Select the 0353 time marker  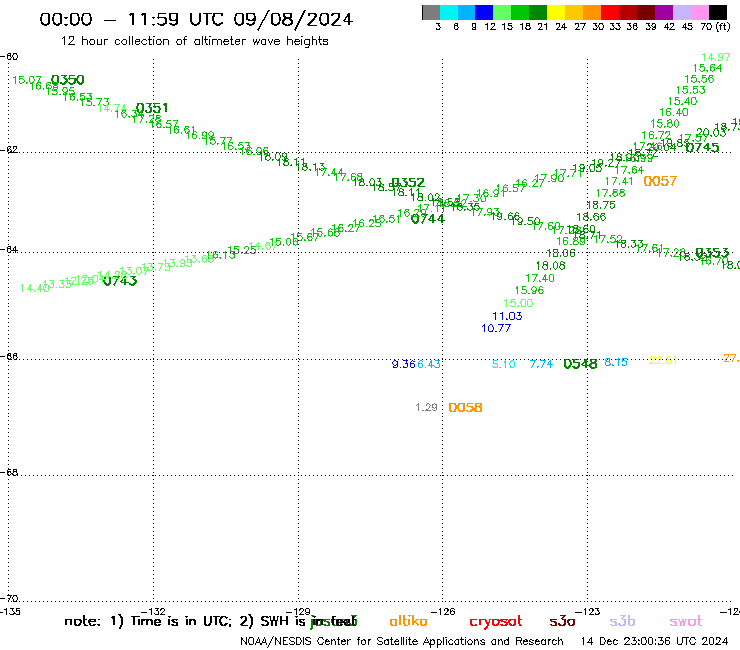point(712,253)
